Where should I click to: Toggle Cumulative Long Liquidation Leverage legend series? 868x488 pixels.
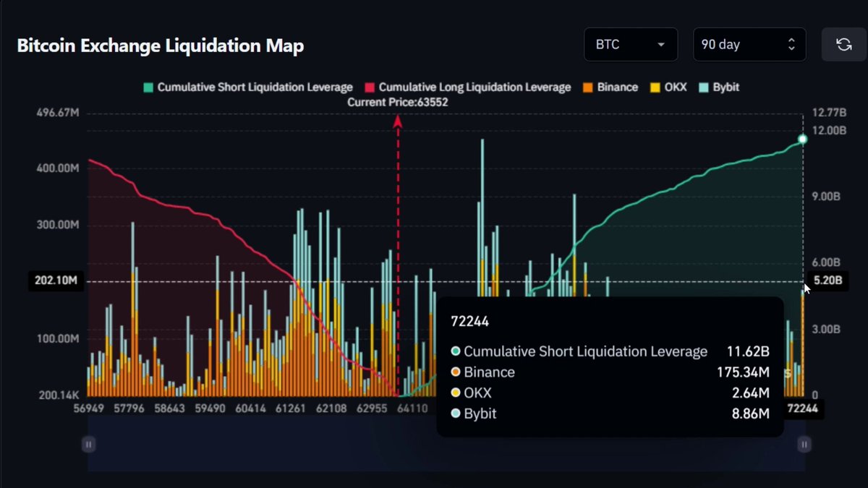(467, 87)
